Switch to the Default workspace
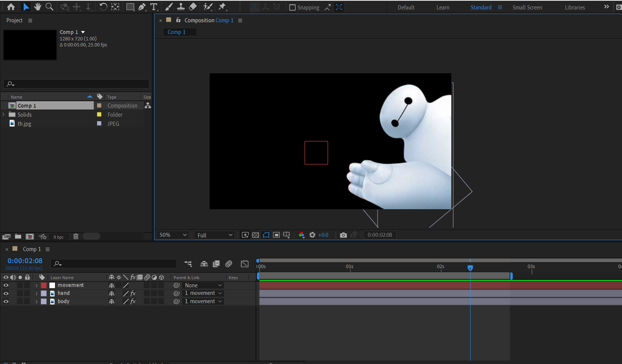This screenshot has height=364, width=622. (406, 7)
